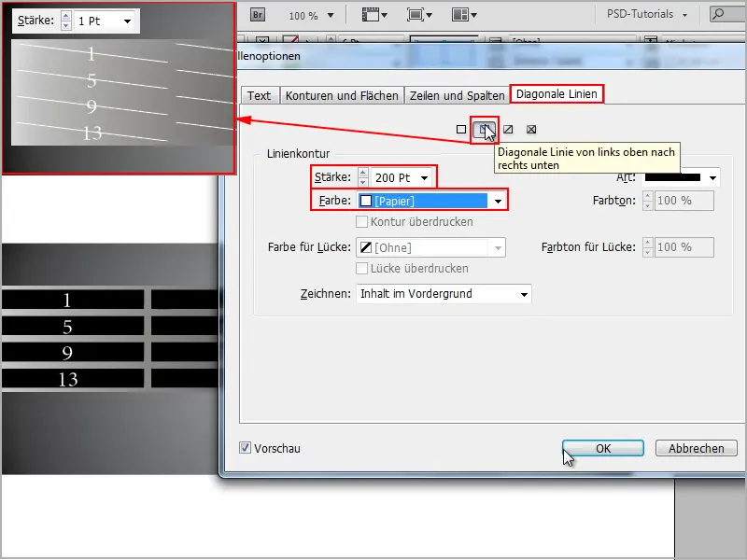Click the magnifier search field in top bar
The image size is (747, 560).
click(x=726, y=14)
